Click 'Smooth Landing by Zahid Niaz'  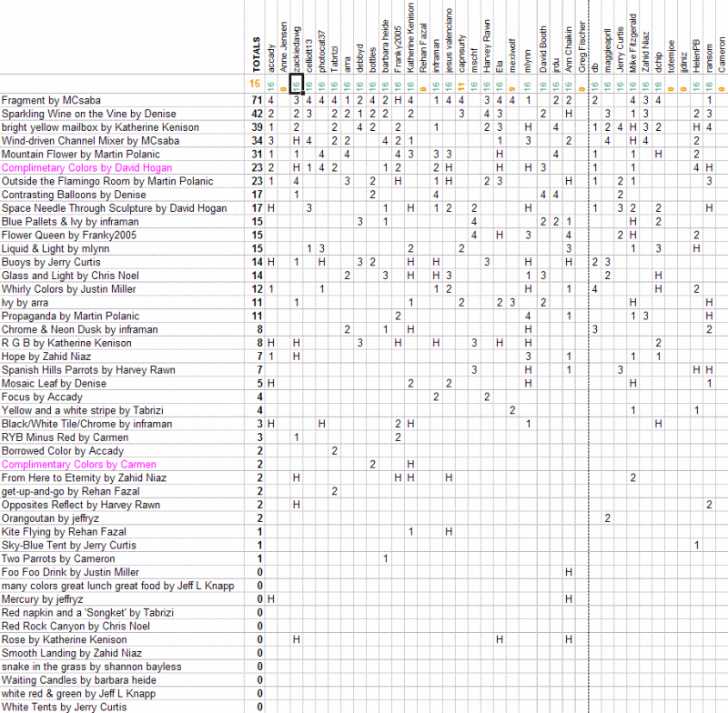pyautogui.click(x=72, y=653)
